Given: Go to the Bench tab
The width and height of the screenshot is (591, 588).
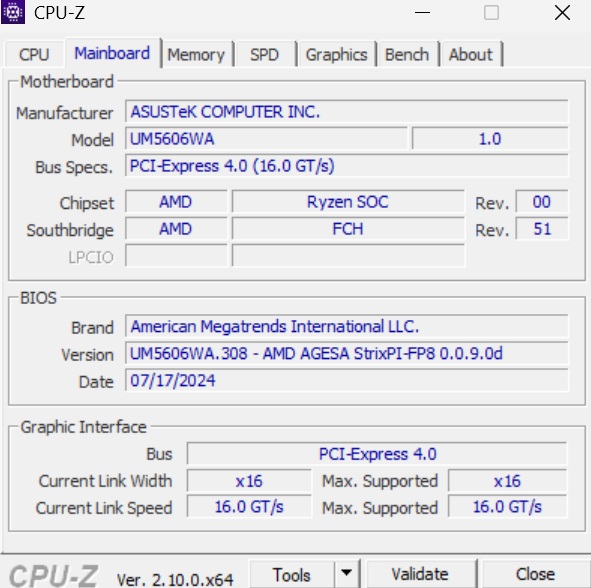Looking at the screenshot, I should (x=407, y=55).
